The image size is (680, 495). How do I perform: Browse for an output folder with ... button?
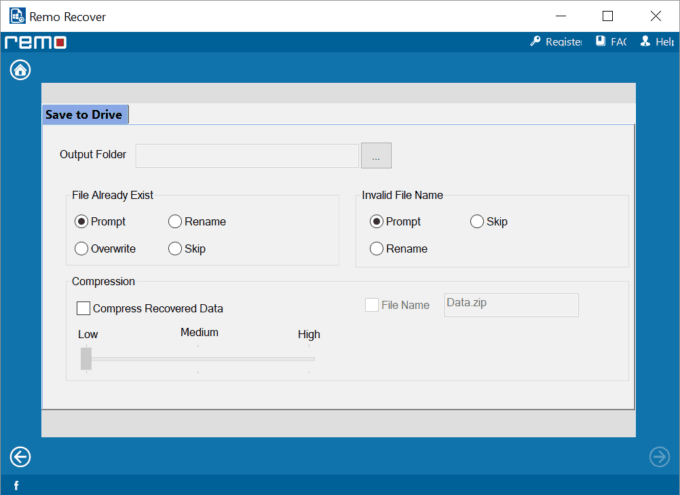(x=376, y=155)
